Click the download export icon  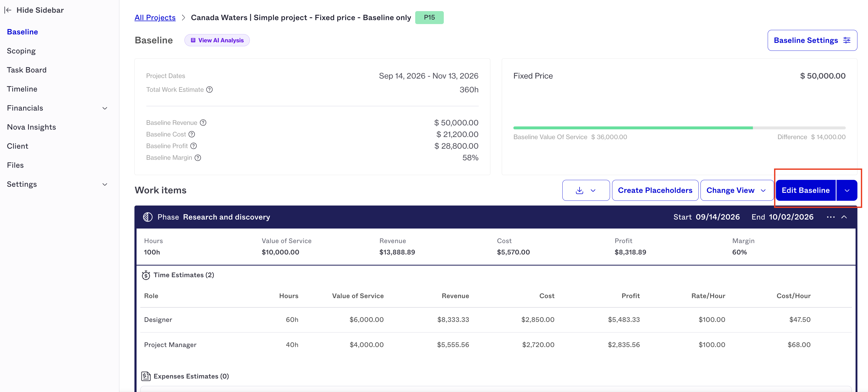(580, 190)
